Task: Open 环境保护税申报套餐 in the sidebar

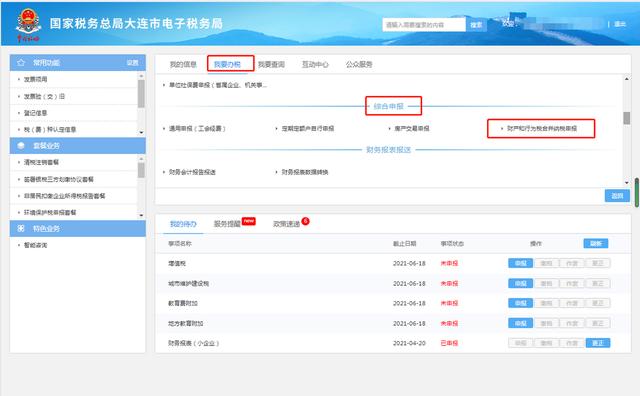Action: pyautogui.click(x=50, y=212)
